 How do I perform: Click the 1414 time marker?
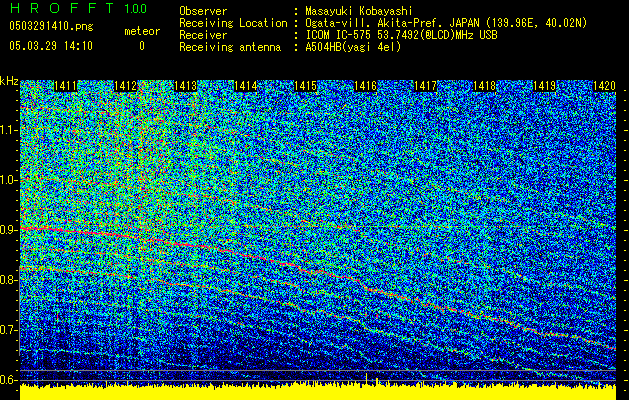click(x=246, y=86)
